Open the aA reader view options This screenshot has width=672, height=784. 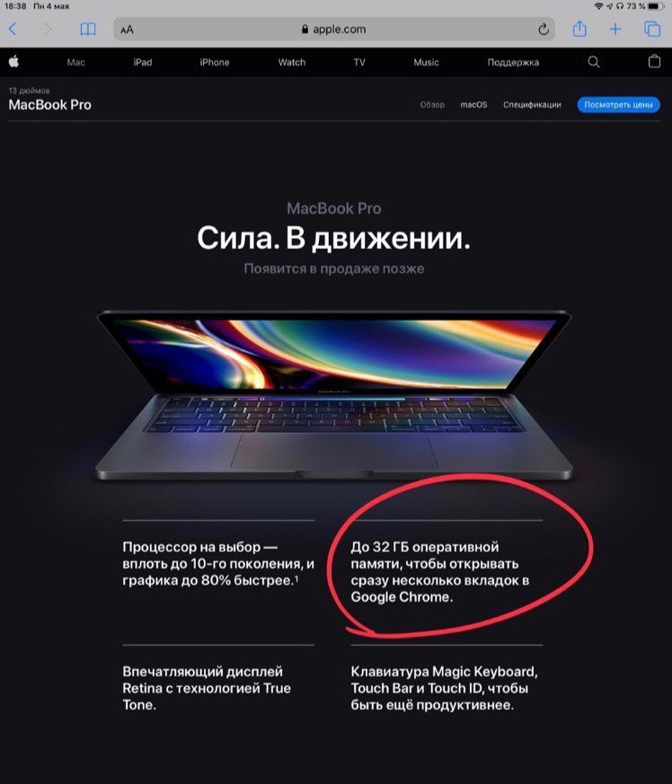[x=127, y=30]
